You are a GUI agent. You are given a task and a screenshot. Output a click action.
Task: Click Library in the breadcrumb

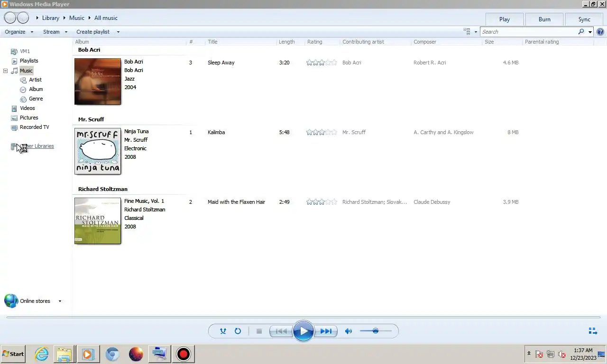51,18
